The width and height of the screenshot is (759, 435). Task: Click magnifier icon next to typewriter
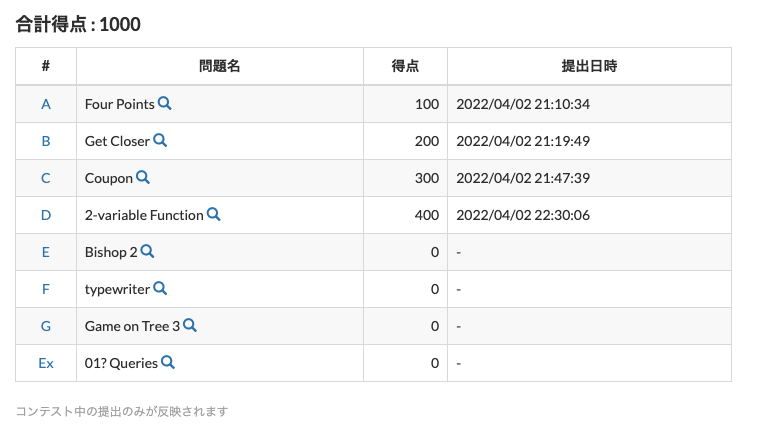[160, 288]
